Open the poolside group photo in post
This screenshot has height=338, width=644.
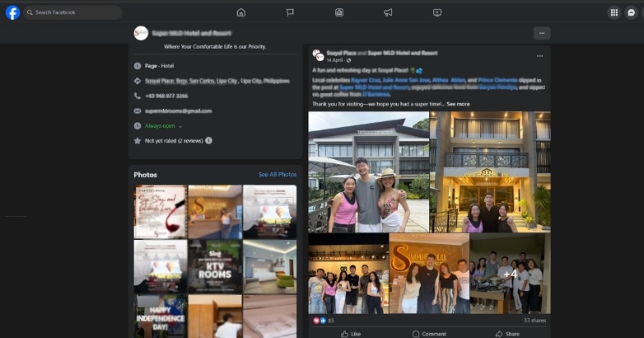coord(369,171)
